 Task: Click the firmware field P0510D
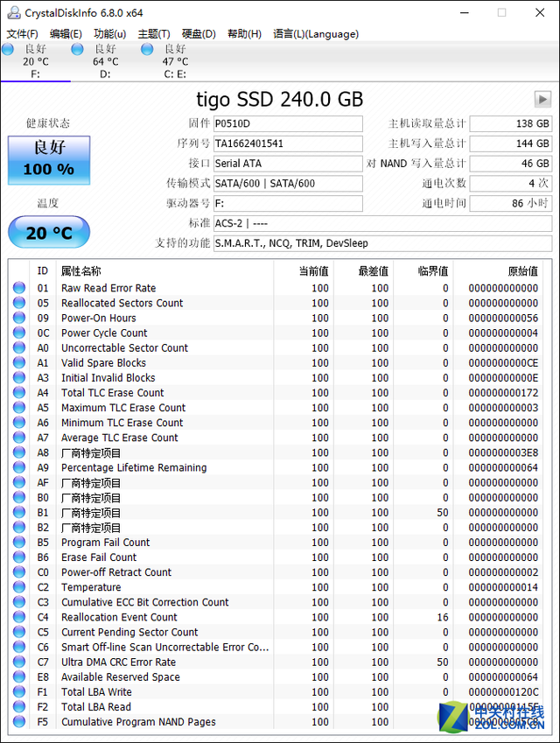click(x=288, y=124)
